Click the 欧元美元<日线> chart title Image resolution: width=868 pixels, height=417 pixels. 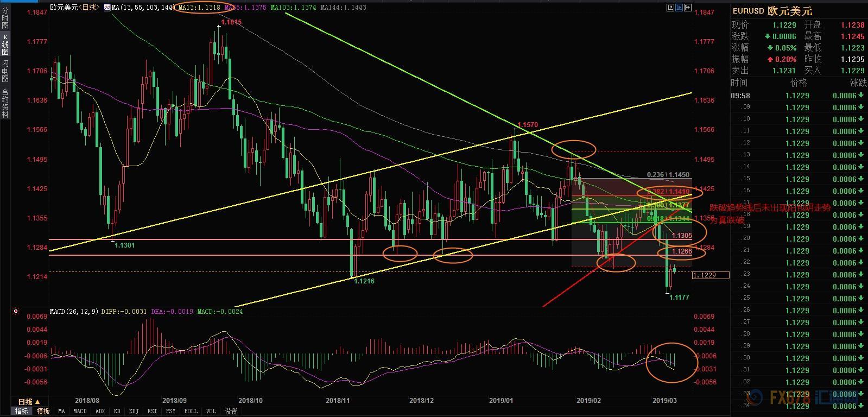point(75,8)
